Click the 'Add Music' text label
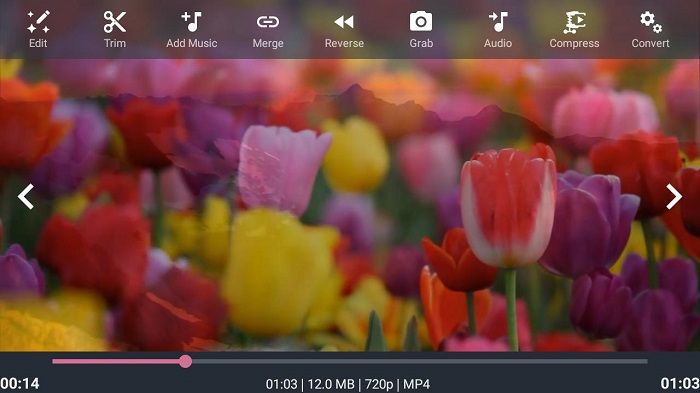Viewport: 700px width, 393px height. 192,43
